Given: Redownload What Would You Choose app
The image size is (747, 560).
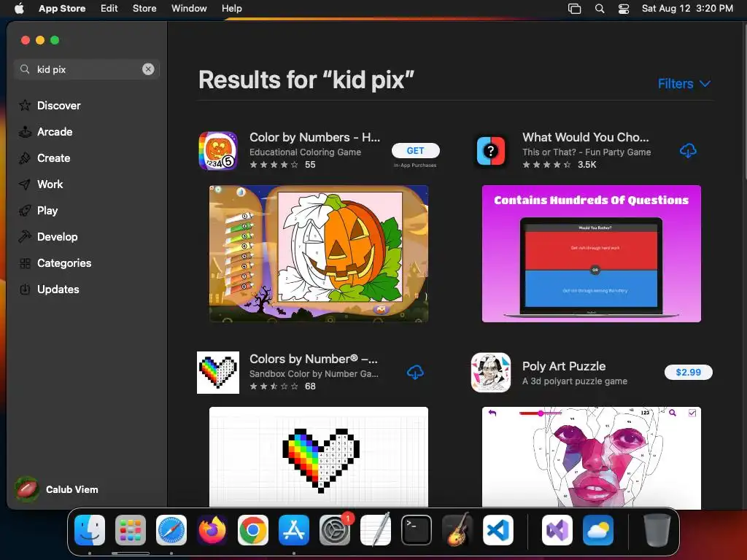Looking at the screenshot, I should (x=688, y=151).
